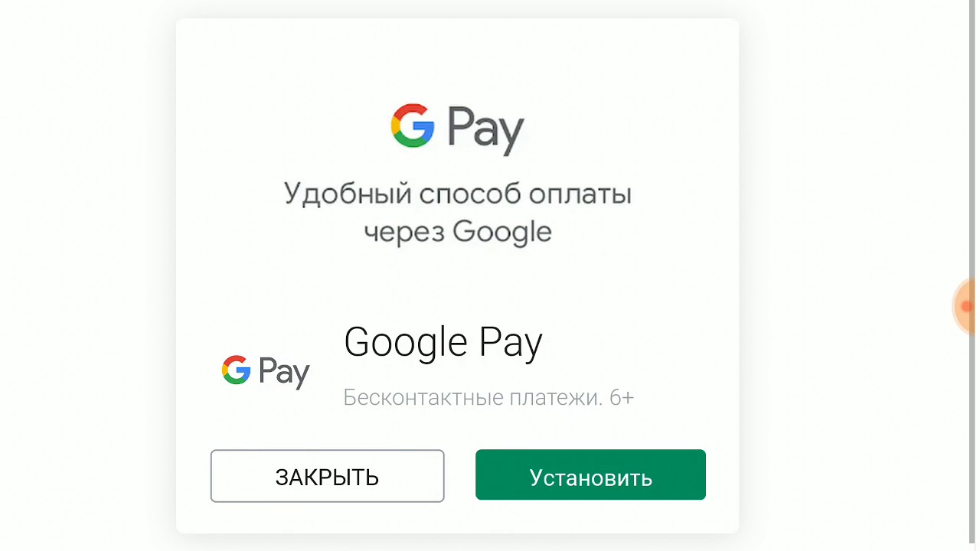980x551 pixels.
Task: Open the Google Pay app title
Action: (x=443, y=343)
